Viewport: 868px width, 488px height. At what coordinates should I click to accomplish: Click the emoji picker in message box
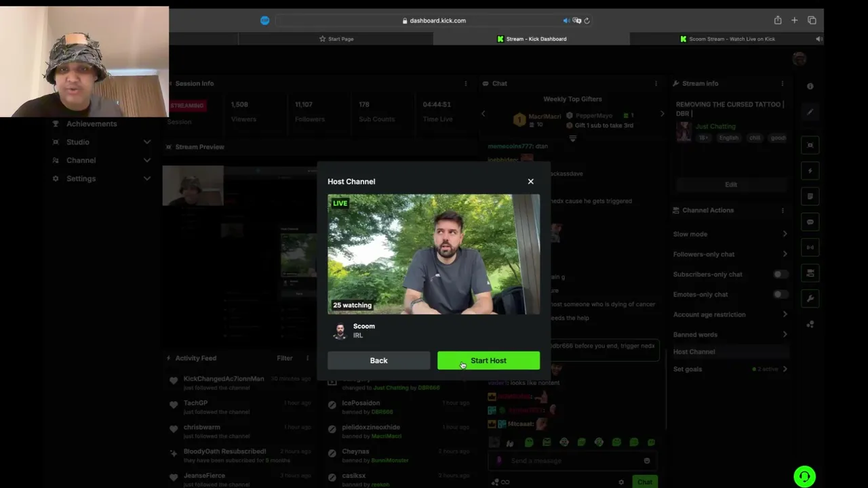(646, 461)
